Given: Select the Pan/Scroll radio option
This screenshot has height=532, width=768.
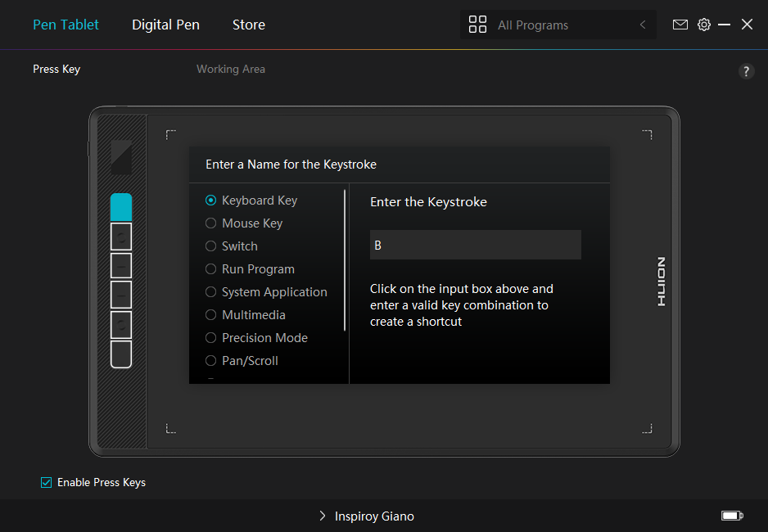Looking at the screenshot, I should [x=211, y=361].
